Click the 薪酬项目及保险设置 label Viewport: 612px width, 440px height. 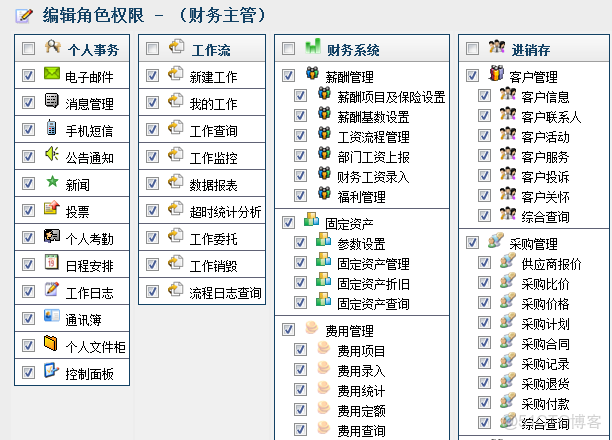tap(391, 97)
